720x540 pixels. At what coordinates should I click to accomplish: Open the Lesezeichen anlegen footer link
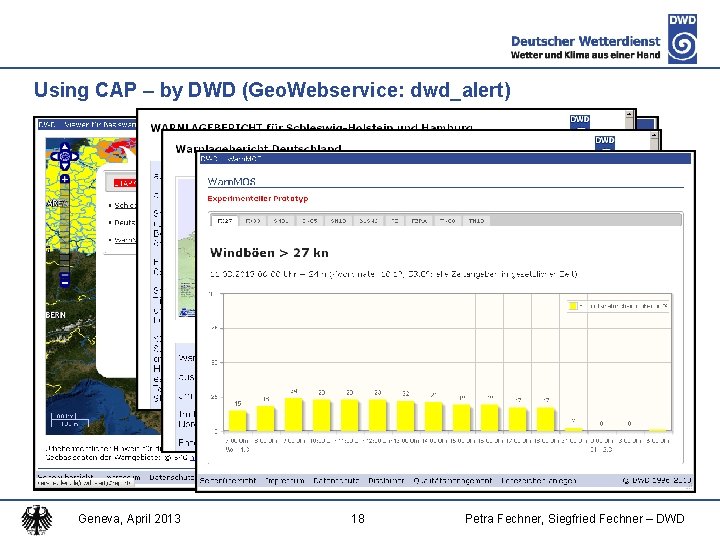pyautogui.click(x=539, y=481)
